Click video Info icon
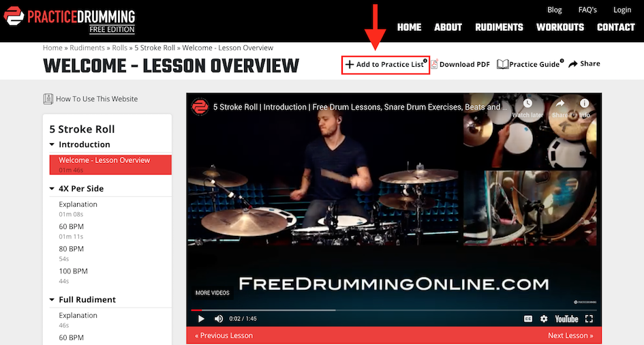The height and width of the screenshot is (345, 644). tap(584, 103)
